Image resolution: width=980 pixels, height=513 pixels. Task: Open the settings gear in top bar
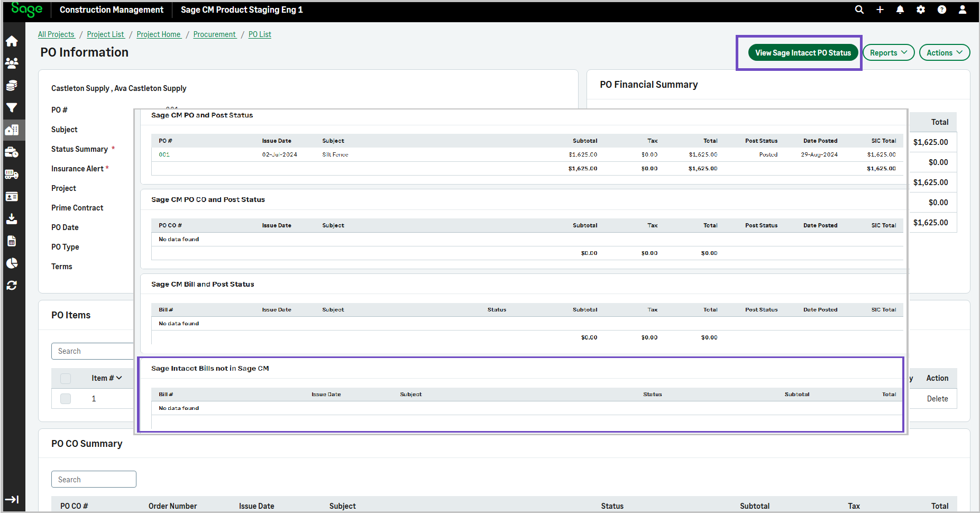921,10
